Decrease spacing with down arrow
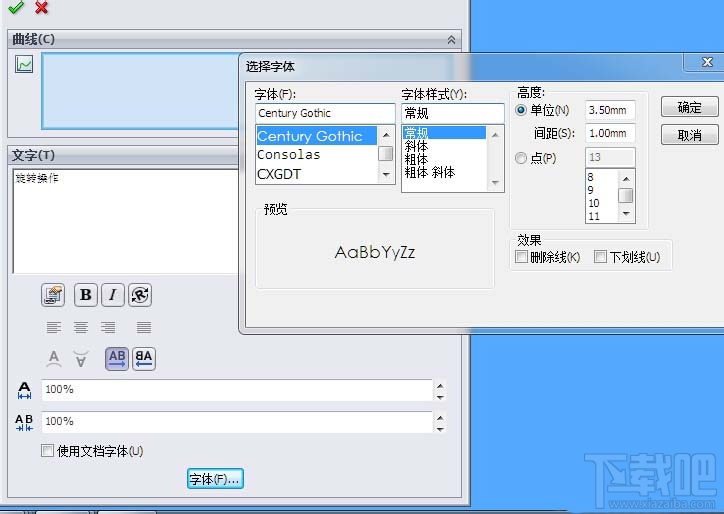 (440, 429)
